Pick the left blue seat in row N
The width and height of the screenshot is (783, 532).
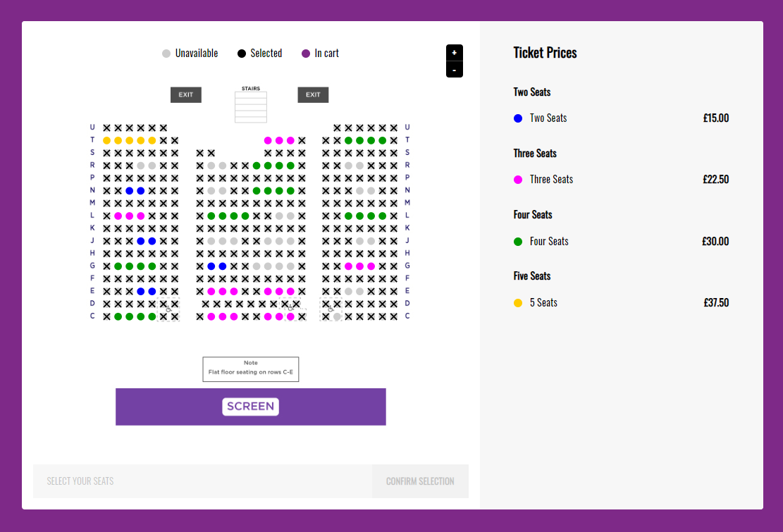point(130,191)
